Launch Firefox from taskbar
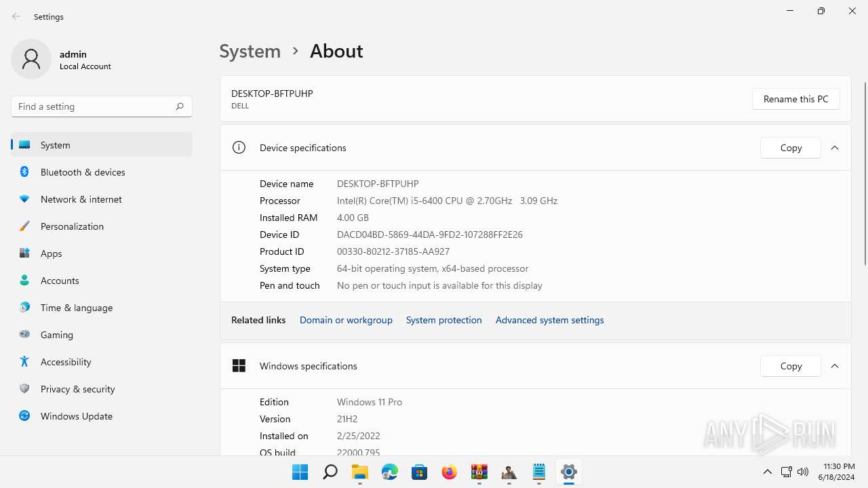Screen dimensions: 868x488 (449, 472)
